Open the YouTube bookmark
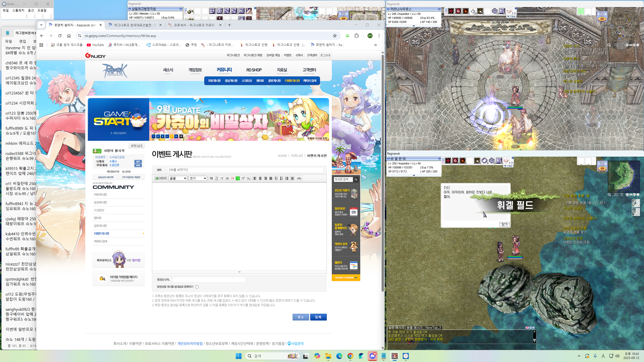This screenshot has height=362, width=644. (x=95, y=45)
